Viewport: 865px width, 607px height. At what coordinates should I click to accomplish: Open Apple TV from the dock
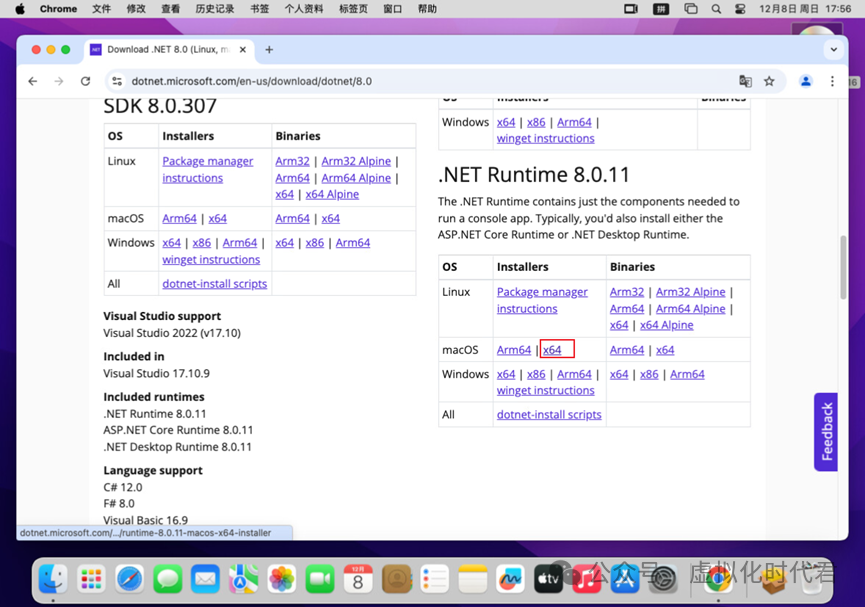548,579
